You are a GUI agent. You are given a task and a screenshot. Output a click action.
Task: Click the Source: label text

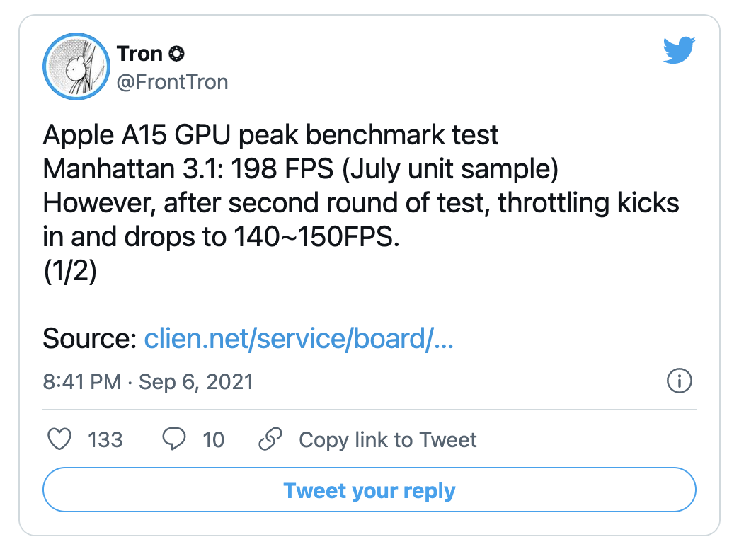(89, 340)
